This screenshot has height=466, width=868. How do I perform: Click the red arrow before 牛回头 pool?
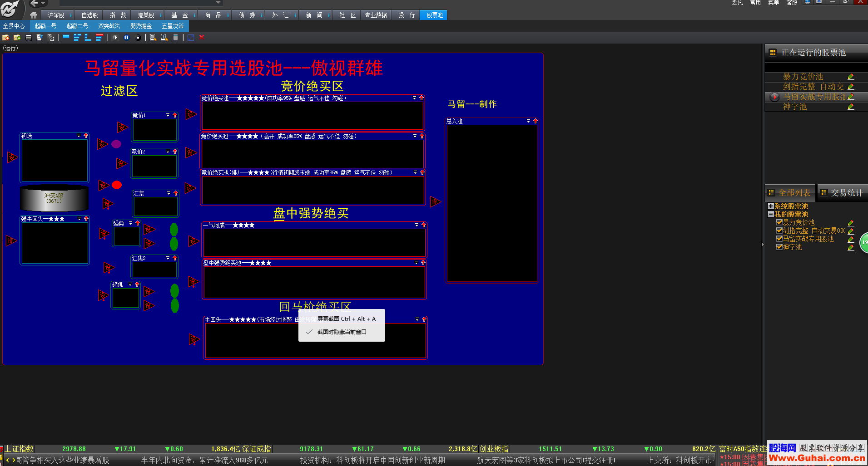(x=194, y=339)
